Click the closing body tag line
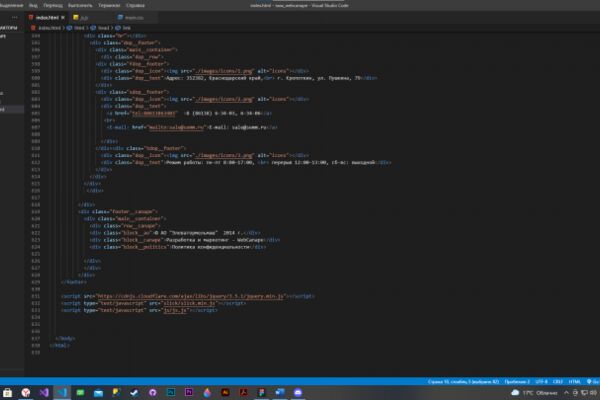This screenshot has width=600, height=400. pos(65,338)
